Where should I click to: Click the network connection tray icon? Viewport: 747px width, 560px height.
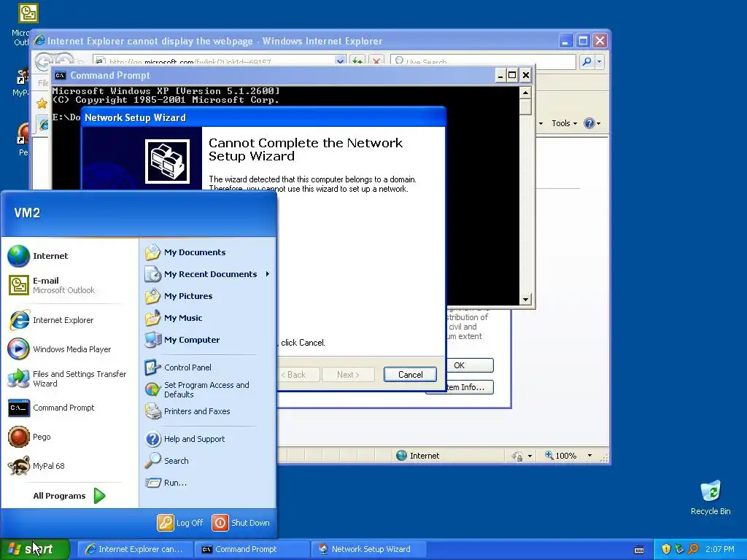[x=679, y=549]
